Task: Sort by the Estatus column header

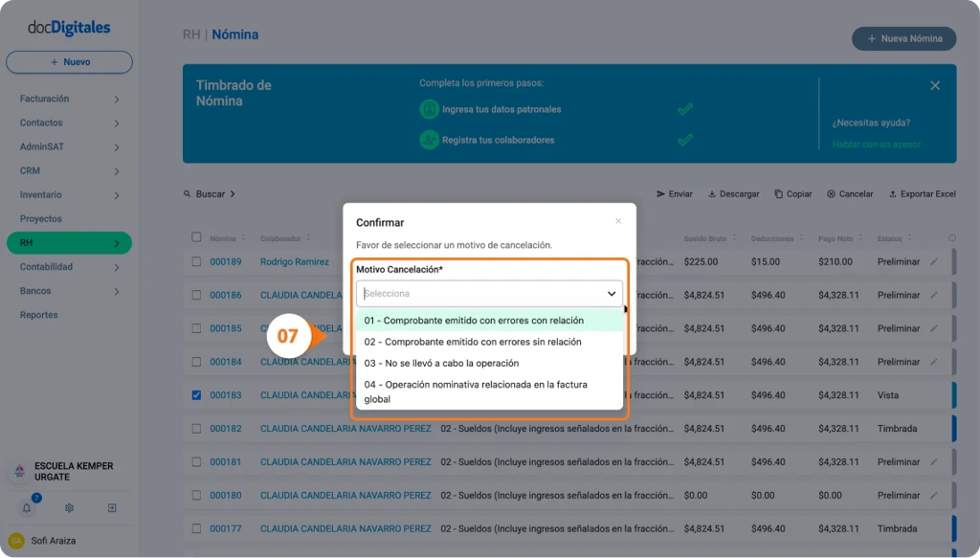Action: tap(895, 238)
